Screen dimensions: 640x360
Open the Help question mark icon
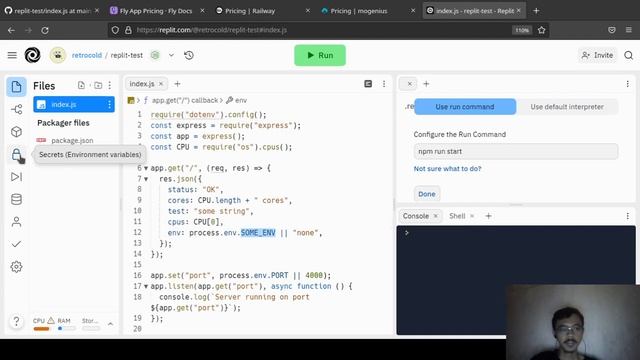tap(16, 321)
